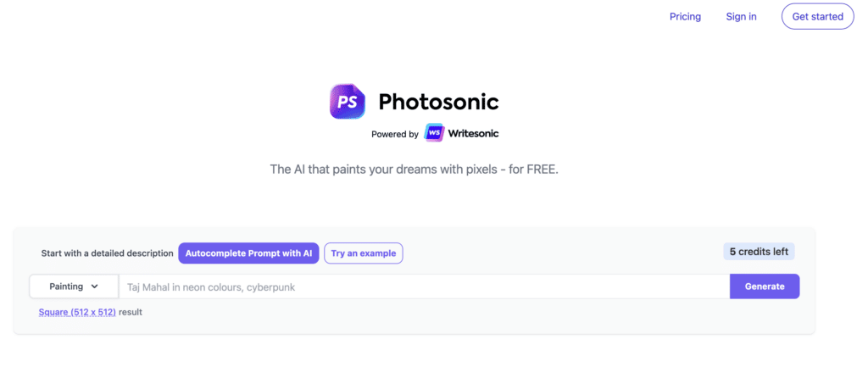Click the purple PS Photosonic logo icon
The height and width of the screenshot is (367, 868).
(x=348, y=102)
